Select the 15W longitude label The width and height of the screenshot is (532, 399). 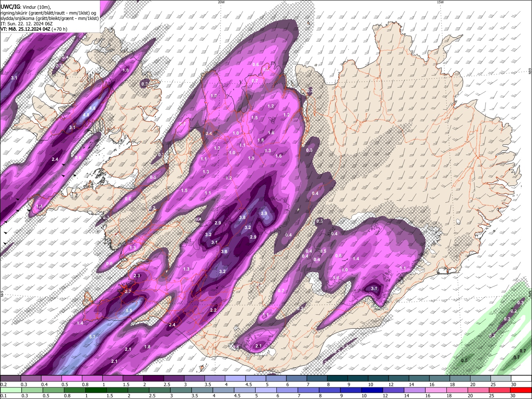pyautogui.click(x=440, y=2)
